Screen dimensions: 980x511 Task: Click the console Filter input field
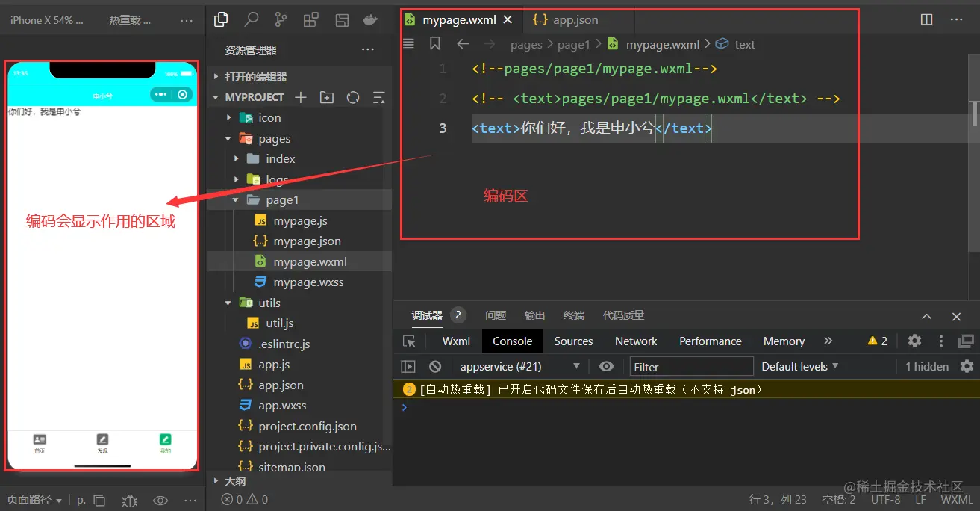point(691,367)
